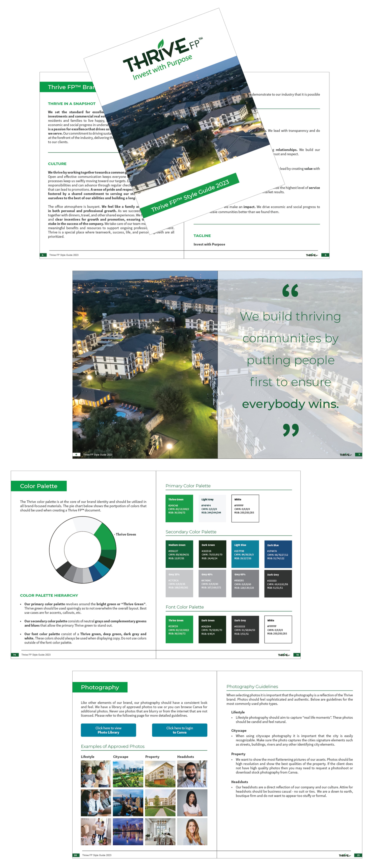Viewport: 369px width, 868px height.
Task: Select the Dark Green swatch in Font Color Palette
Action: [x=212, y=629]
